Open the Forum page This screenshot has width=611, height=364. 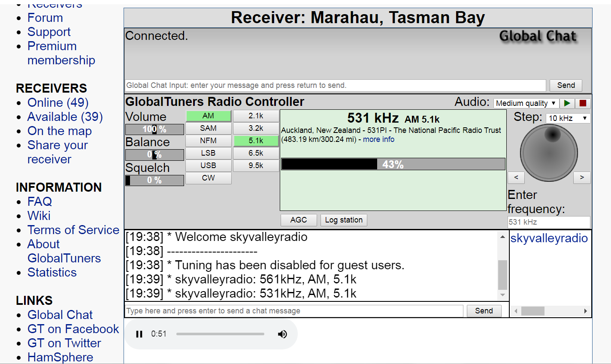click(x=45, y=18)
